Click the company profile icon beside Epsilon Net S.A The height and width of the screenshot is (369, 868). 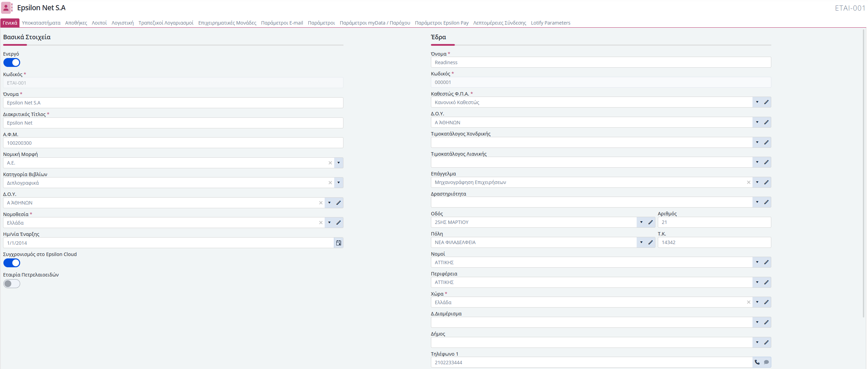[6, 8]
